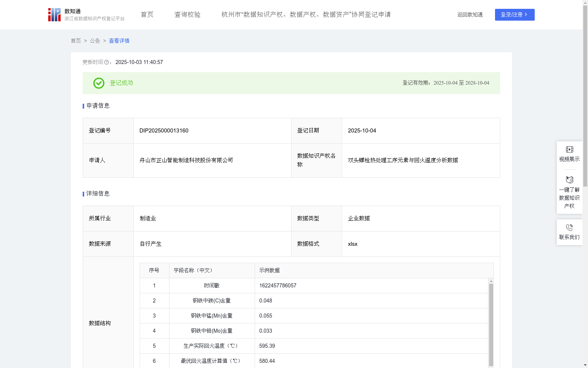This screenshot has height=368, width=588.
Task: Click the 钢铁中钼(Mo)含量 field row
Action: click(x=314, y=331)
